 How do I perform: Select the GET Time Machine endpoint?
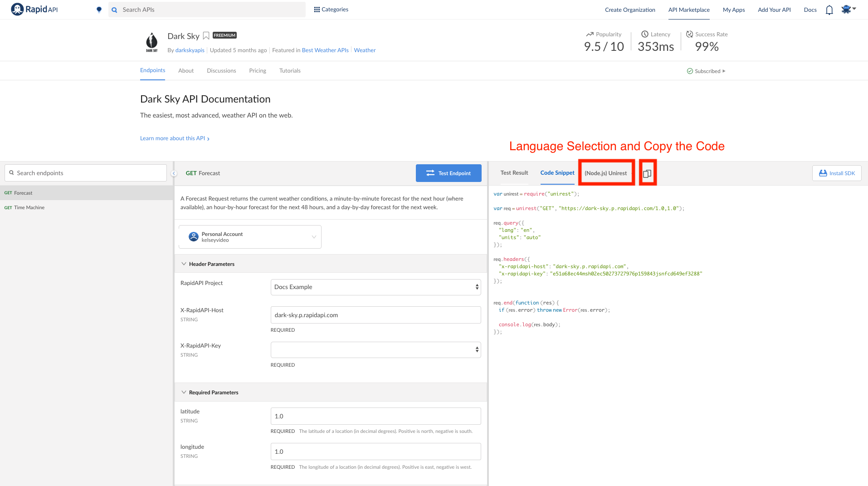86,207
